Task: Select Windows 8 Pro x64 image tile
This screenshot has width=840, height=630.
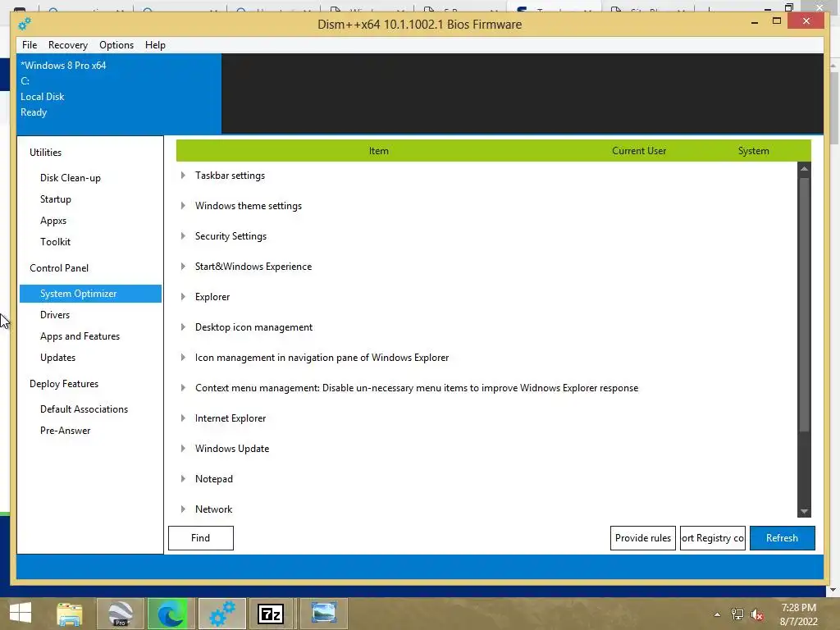Action: 119,94
